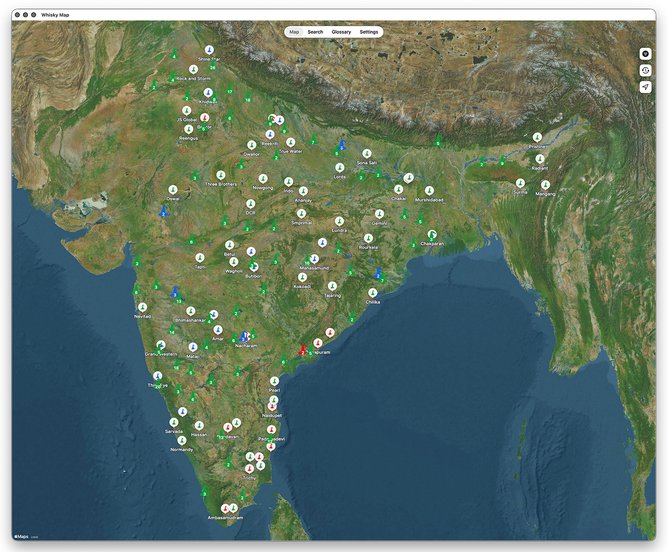Select the Chakai distillery pin
This screenshot has height=552, width=668.
pos(398,189)
